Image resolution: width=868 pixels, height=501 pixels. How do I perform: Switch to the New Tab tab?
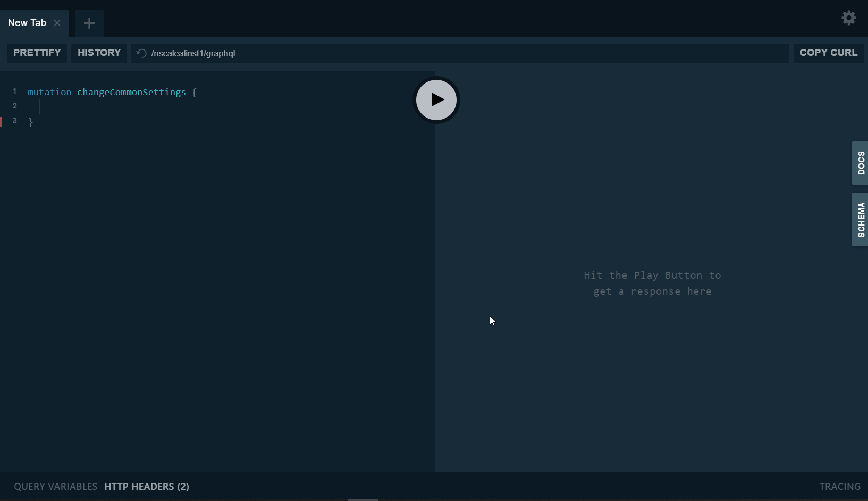tap(27, 23)
